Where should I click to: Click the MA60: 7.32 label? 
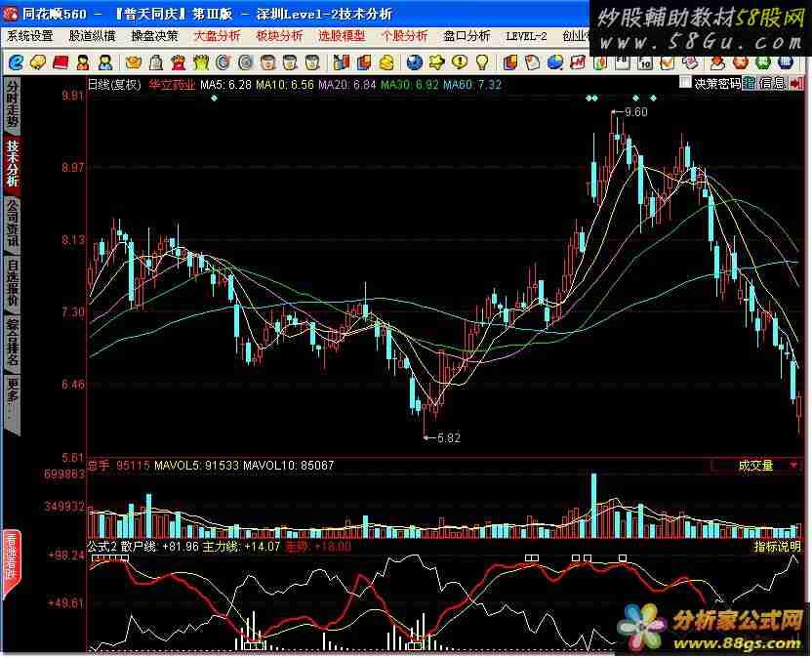pos(472,85)
